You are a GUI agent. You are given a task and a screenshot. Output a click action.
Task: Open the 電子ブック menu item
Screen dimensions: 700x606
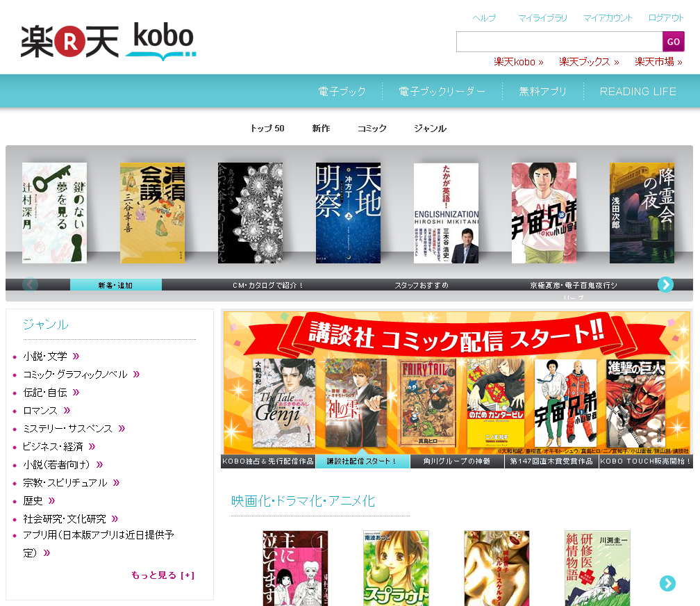pos(342,91)
